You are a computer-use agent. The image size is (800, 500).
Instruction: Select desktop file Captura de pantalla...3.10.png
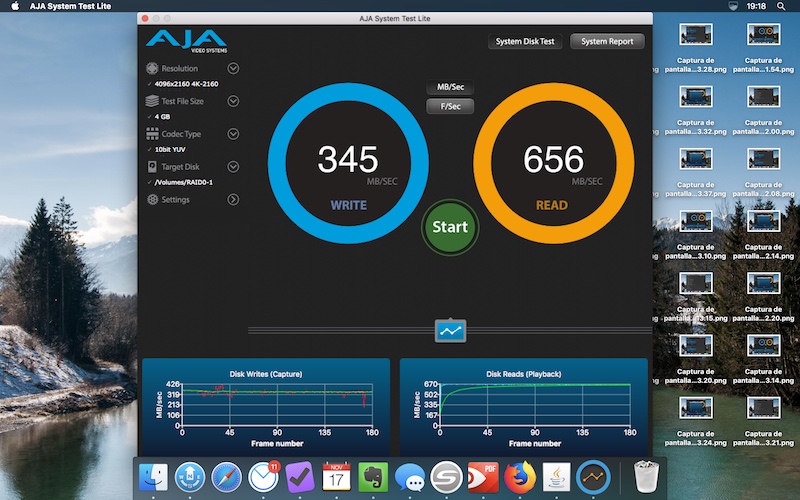(696, 235)
